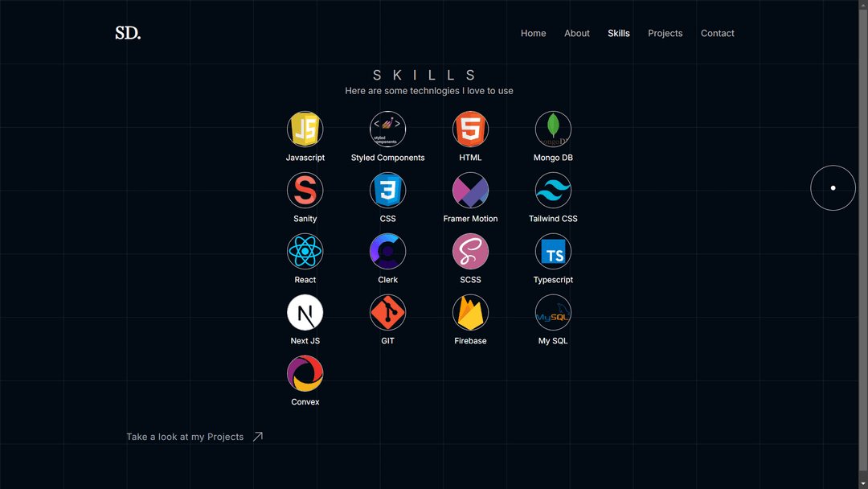Viewport: 868px width, 489px height.
Task: Select the Clerk skill icon
Action: point(387,251)
